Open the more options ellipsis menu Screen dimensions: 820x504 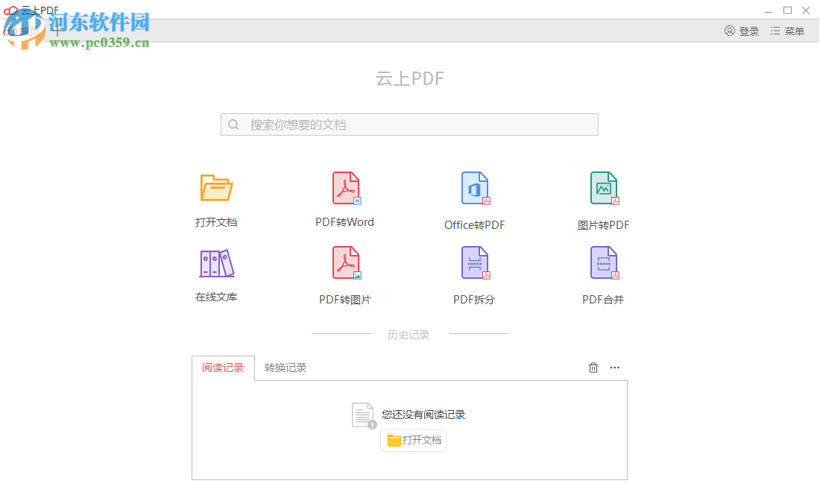pos(614,367)
